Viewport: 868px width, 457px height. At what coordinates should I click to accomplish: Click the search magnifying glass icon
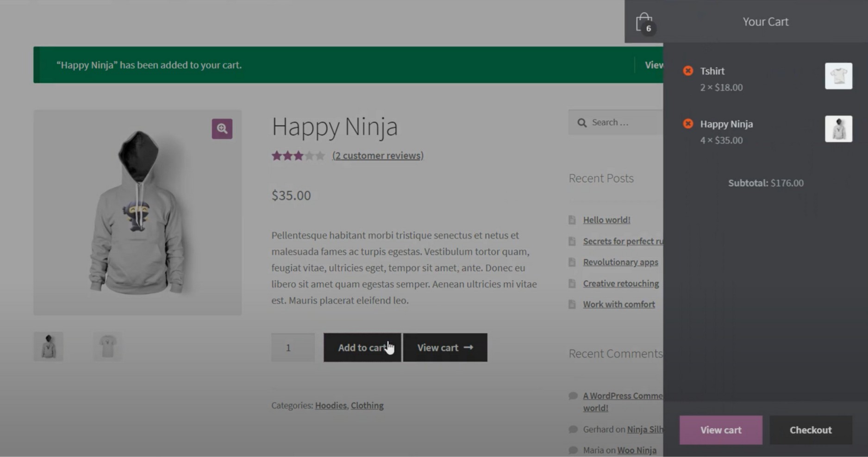582,123
